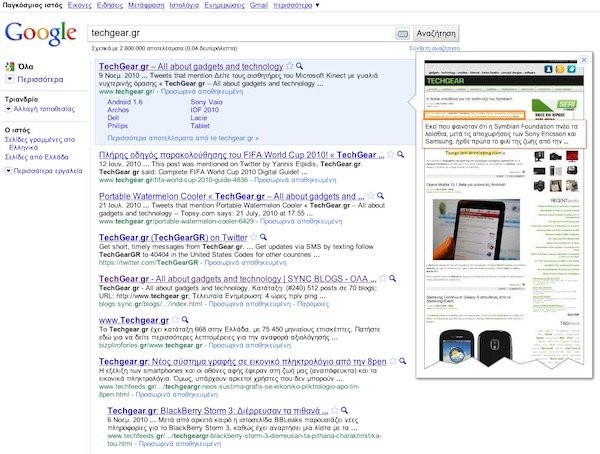
Task: Star the 8pen virtual keyboard result
Action: (393, 361)
